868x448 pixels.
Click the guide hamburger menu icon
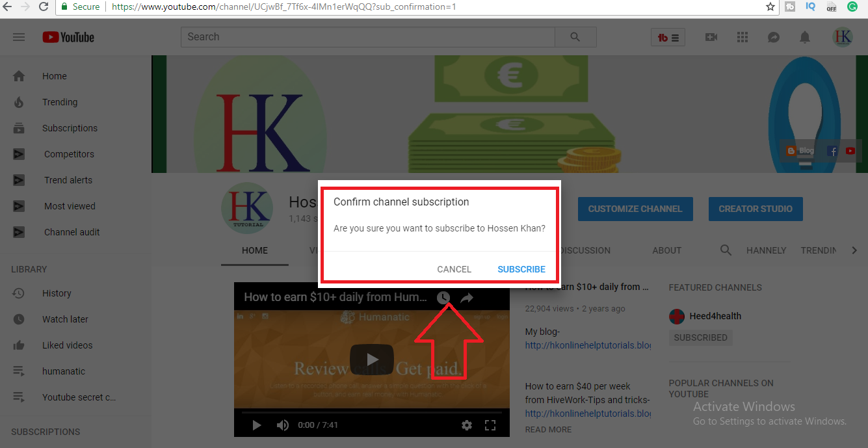(18, 37)
